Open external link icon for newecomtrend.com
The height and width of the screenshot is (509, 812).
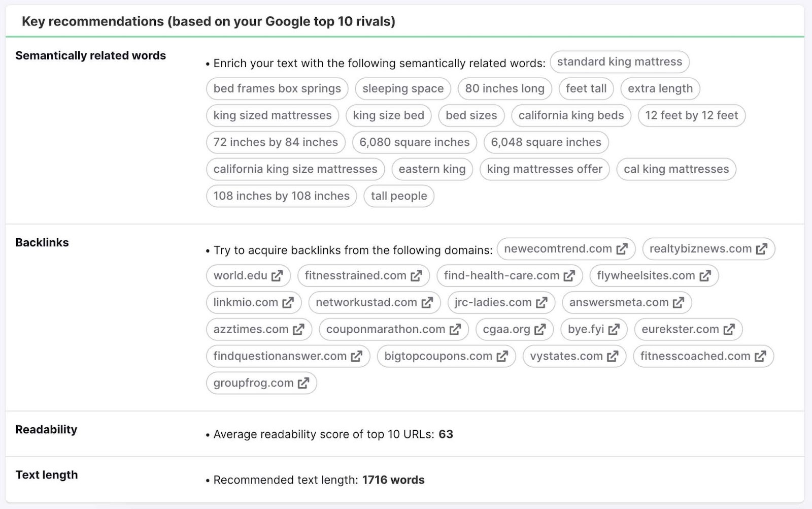click(622, 249)
